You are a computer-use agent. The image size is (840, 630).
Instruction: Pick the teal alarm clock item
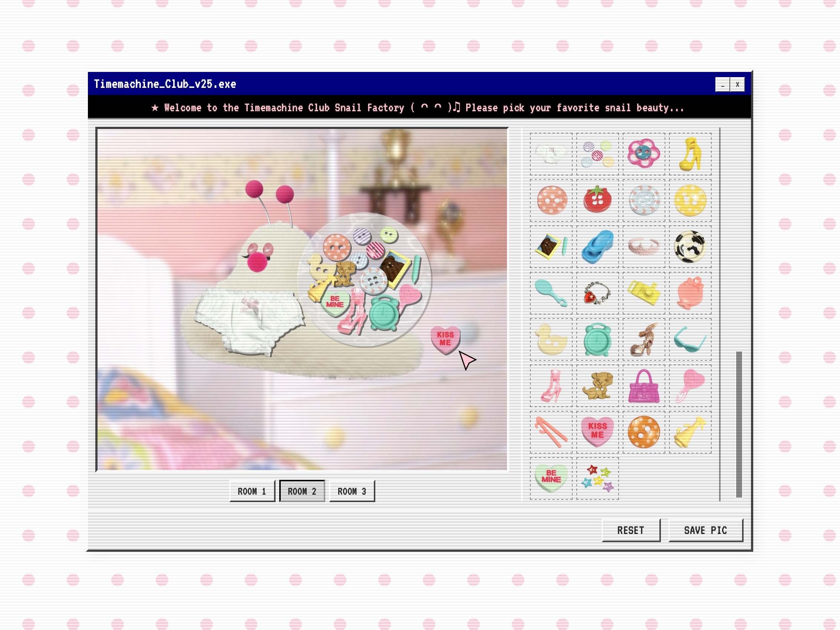pyautogui.click(x=597, y=339)
